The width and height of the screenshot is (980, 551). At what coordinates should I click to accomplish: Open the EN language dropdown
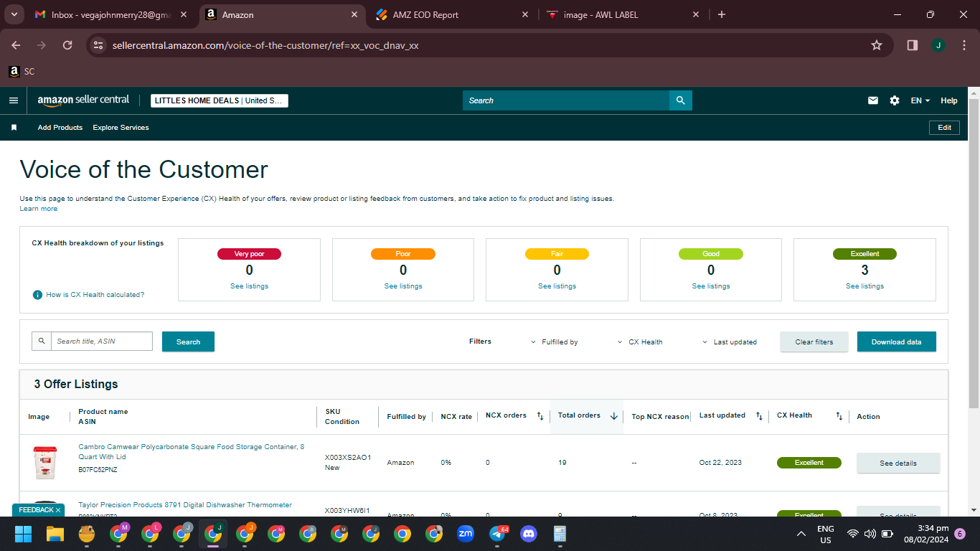920,100
